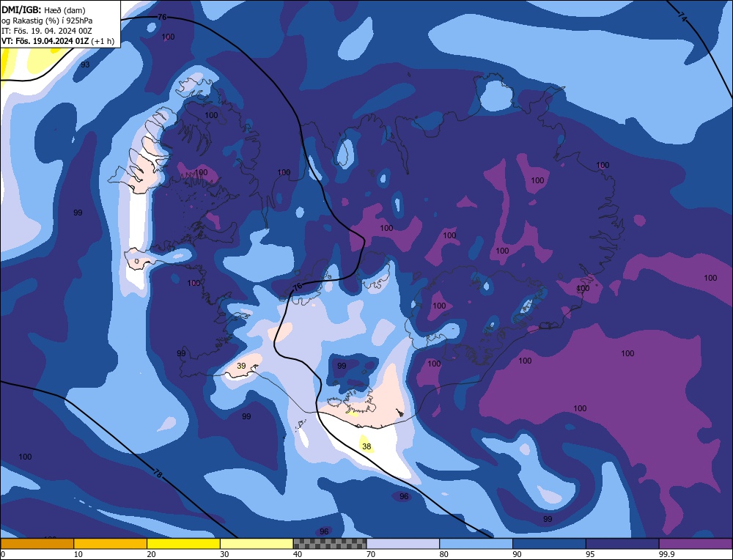Click the legend tick label '10'

click(78, 554)
